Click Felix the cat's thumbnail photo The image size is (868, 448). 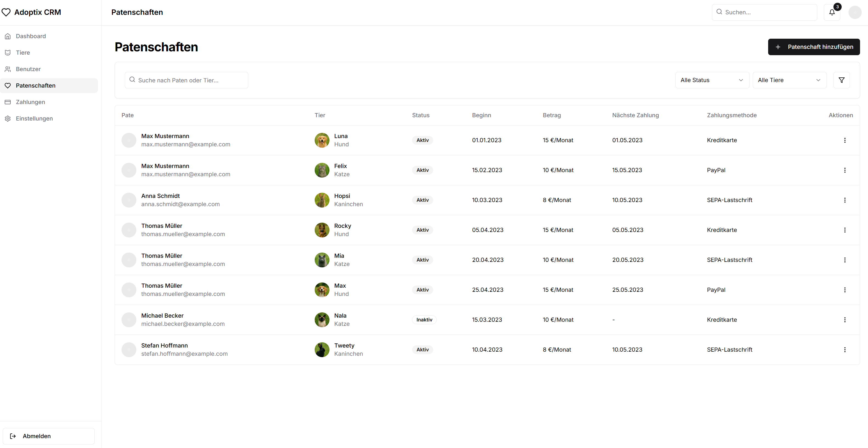click(x=322, y=170)
